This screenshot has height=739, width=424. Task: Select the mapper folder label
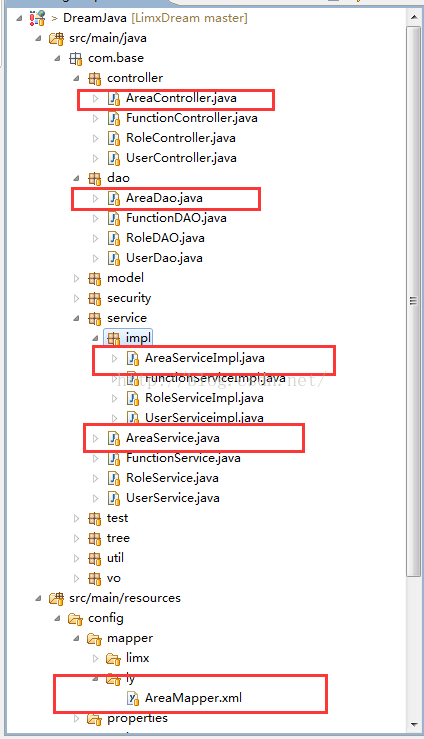pos(130,639)
